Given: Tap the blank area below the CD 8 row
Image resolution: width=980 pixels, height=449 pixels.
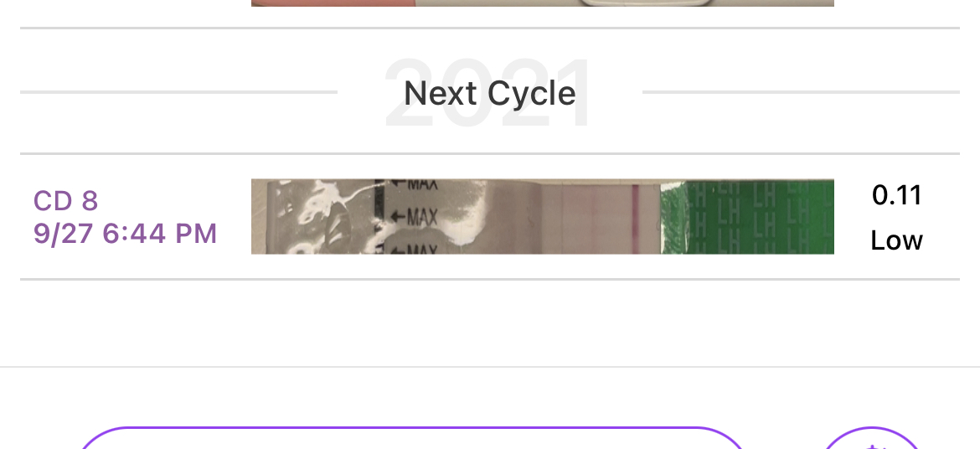Looking at the screenshot, I should [x=489, y=323].
